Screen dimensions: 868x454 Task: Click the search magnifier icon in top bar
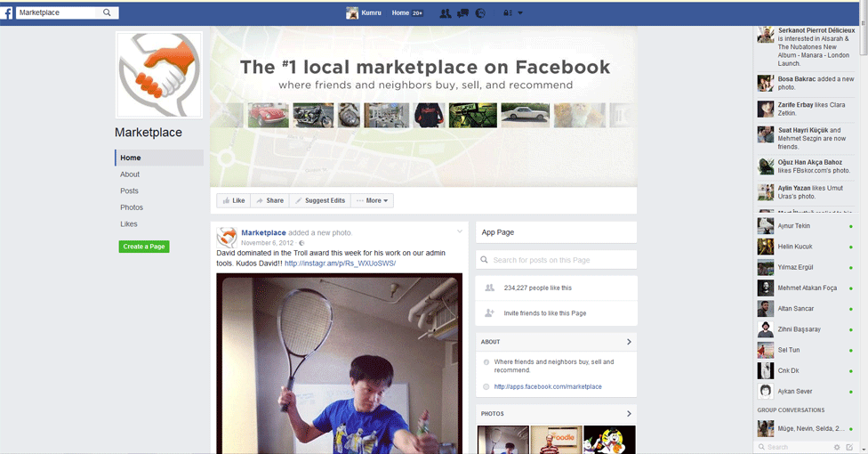(x=107, y=12)
